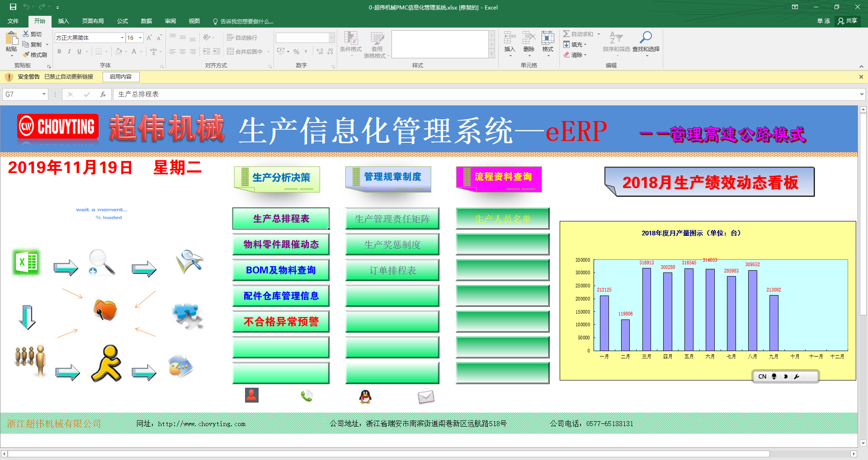
Task: Click the Share (共享) button
Action: [x=848, y=21]
